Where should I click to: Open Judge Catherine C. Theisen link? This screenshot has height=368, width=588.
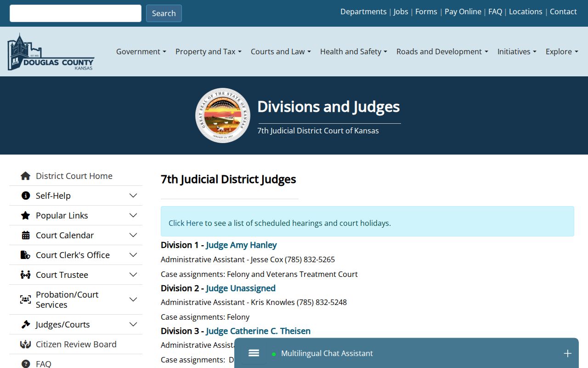coord(258,331)
